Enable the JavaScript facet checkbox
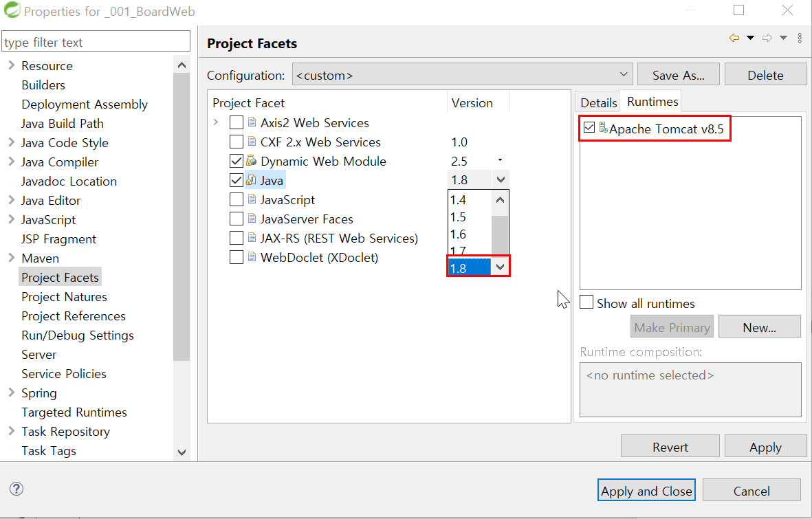The image size is (812, 519). 236,199
